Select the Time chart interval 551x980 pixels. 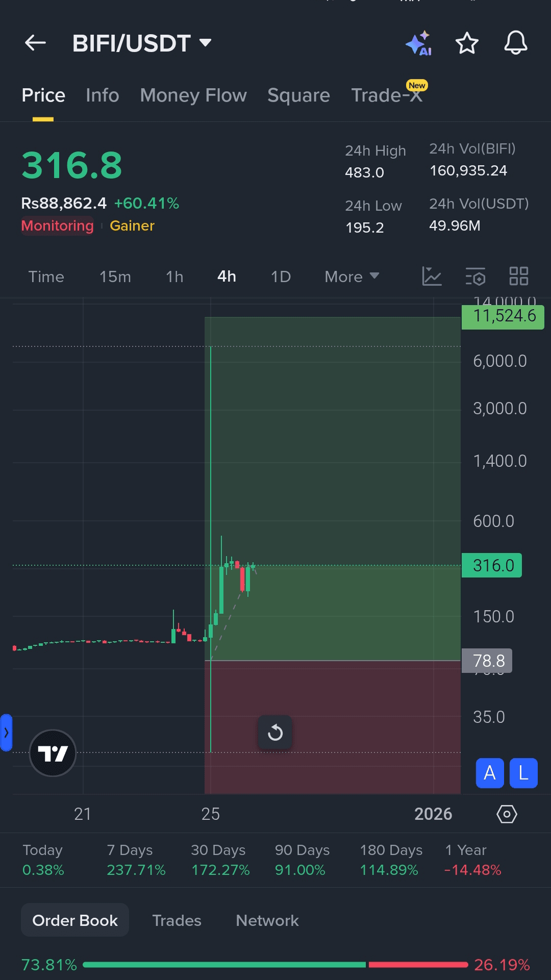point(46,277)
